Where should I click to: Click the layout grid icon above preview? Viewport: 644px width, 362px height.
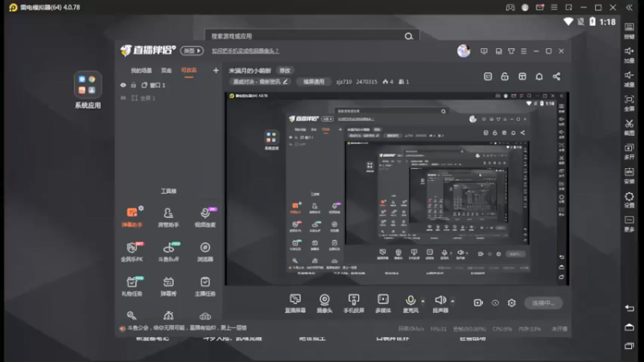coord(522,76)
